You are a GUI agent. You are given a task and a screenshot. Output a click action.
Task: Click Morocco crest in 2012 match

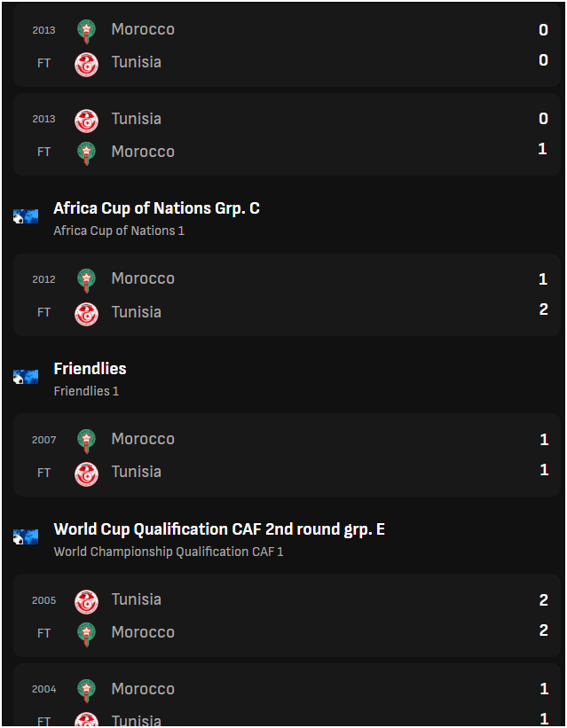pos(86,280)
